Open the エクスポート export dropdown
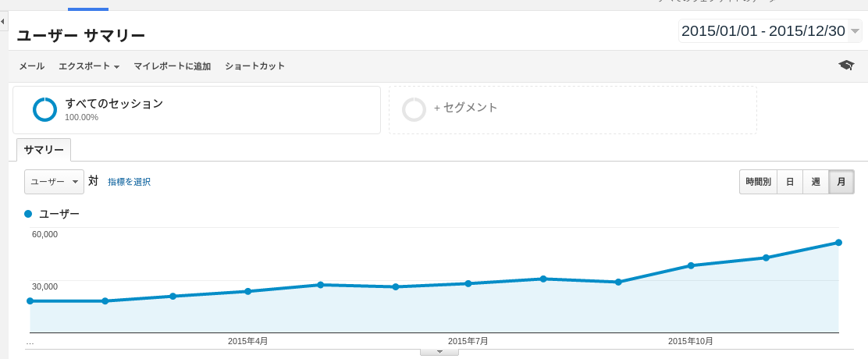868x359 pixels. [x=88, y=66]
